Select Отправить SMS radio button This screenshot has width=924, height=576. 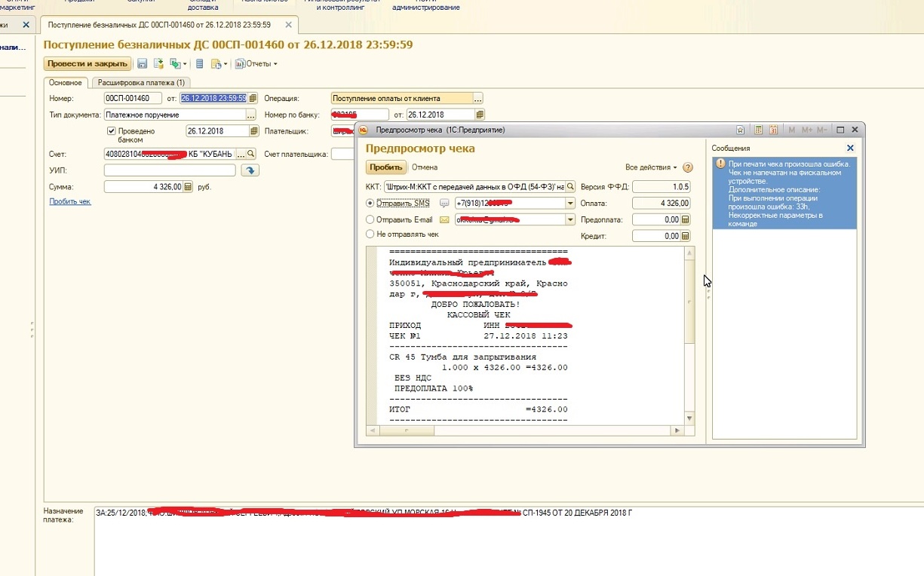tap(370, 203)
